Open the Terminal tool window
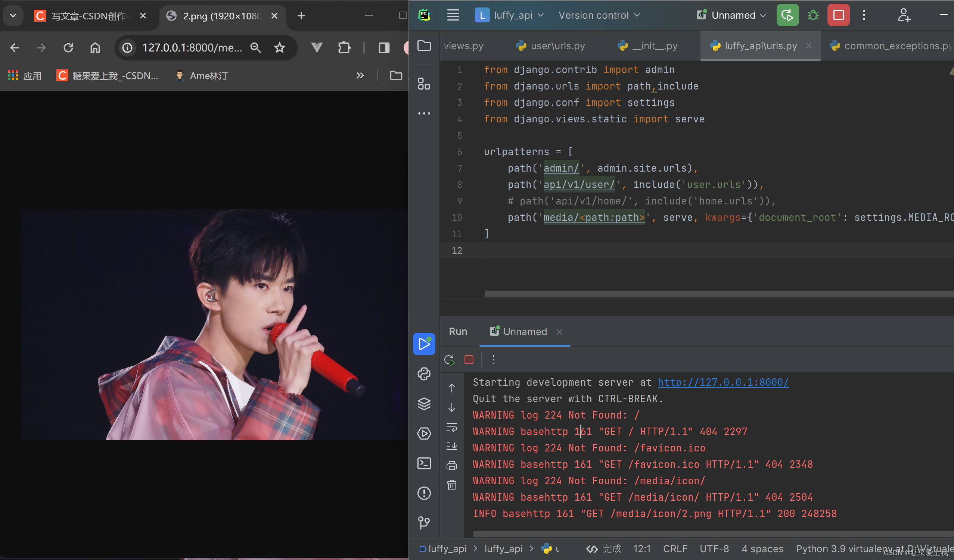The height and width of the screenshot is (560, 954). point(424,463)
